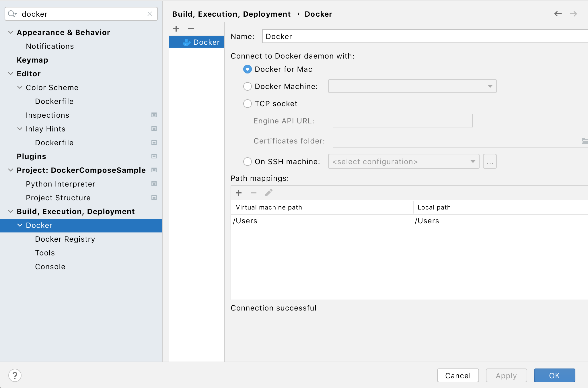Click the SSH machine configuration dropdown
Viewport: 588px width, 388px height.
pos(403,162)
